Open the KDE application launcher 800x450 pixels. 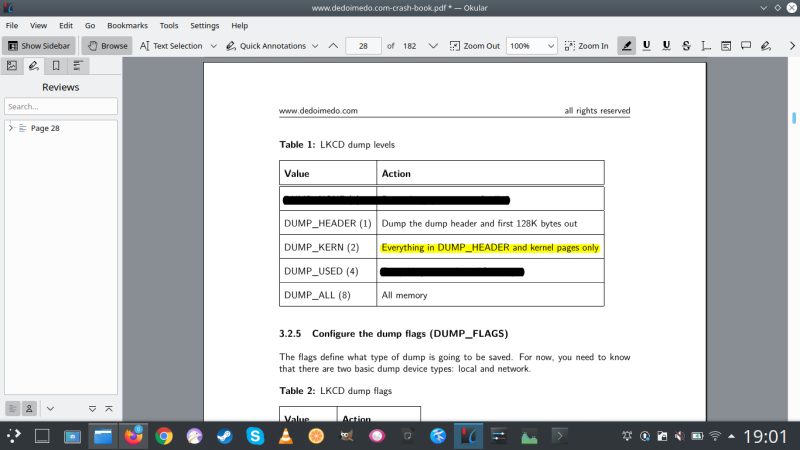pos(14,436)
